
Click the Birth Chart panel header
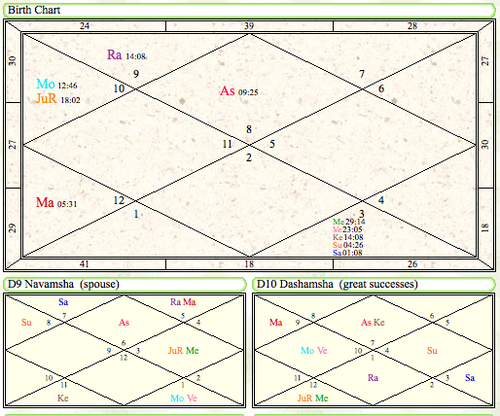point(249,10)
